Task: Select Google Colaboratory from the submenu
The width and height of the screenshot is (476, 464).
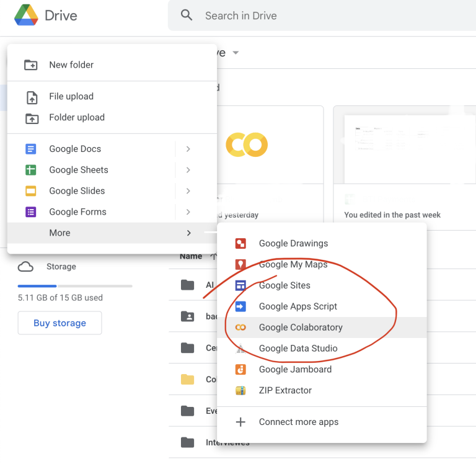Action: (x=301, y=328)
